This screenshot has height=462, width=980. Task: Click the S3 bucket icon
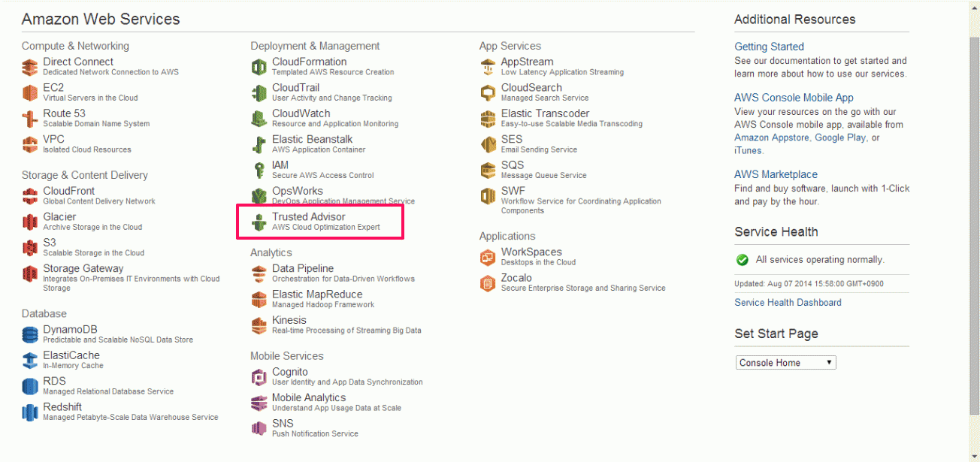(30, 248)
